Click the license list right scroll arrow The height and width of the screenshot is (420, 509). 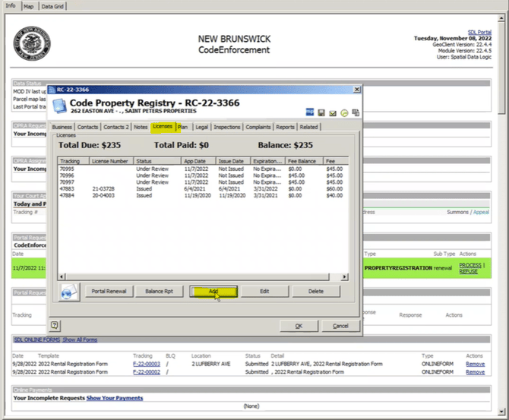(345, 277)
